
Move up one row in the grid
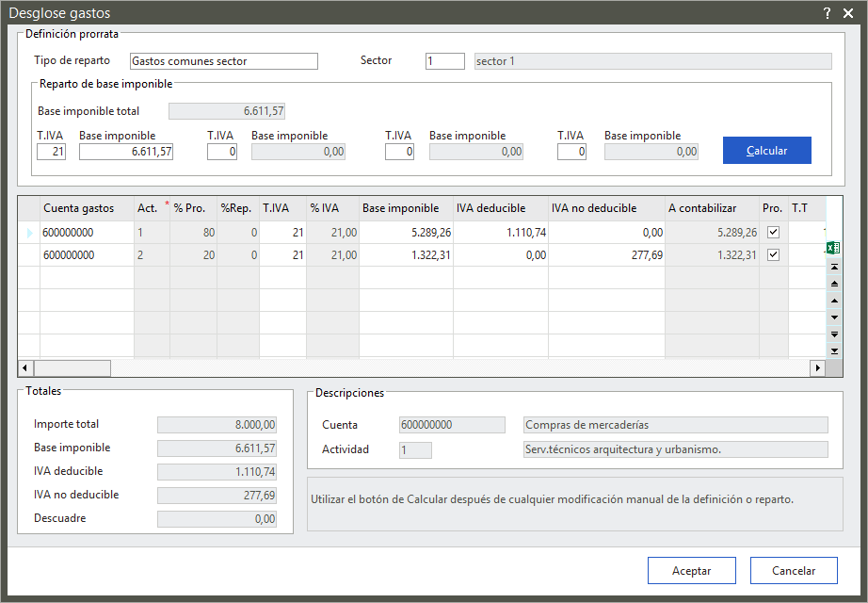coord(834,301)
